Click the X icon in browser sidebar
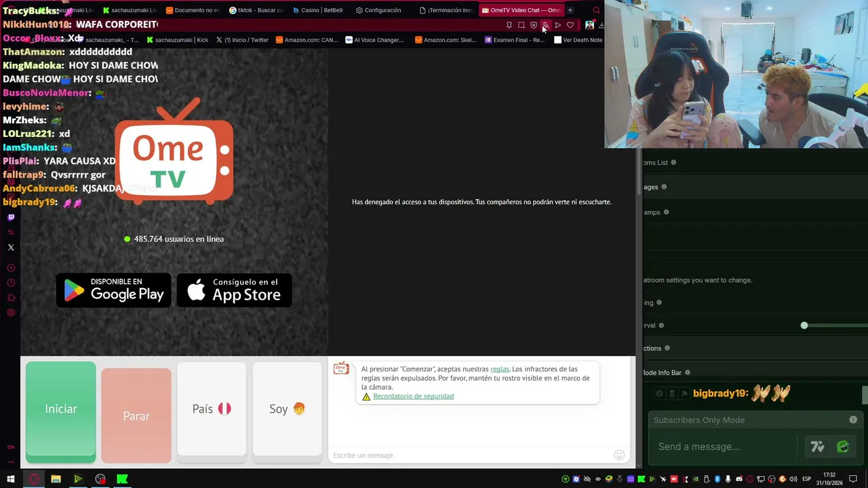 (11, 247)
